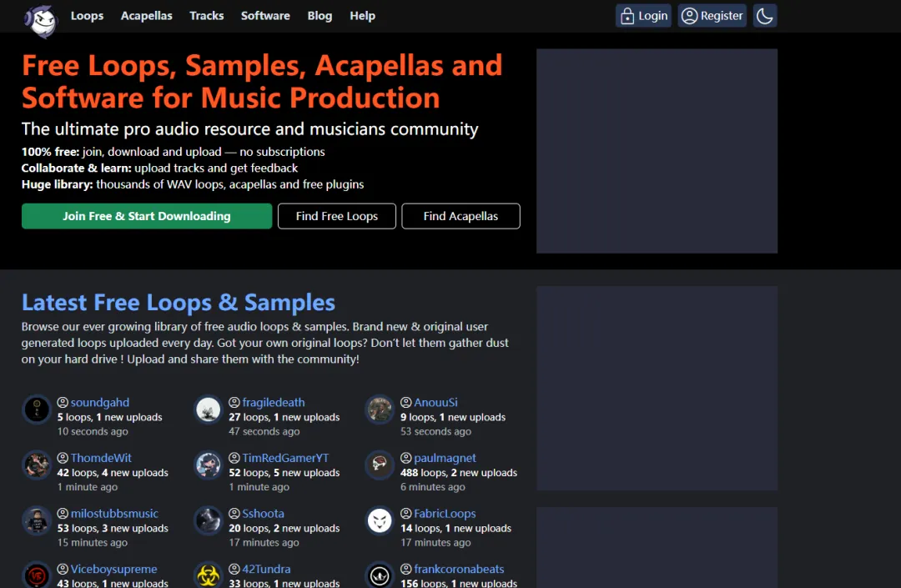Open Sshoota's avatar image
This screenshot has width=901, height=588.
[208, 520]
